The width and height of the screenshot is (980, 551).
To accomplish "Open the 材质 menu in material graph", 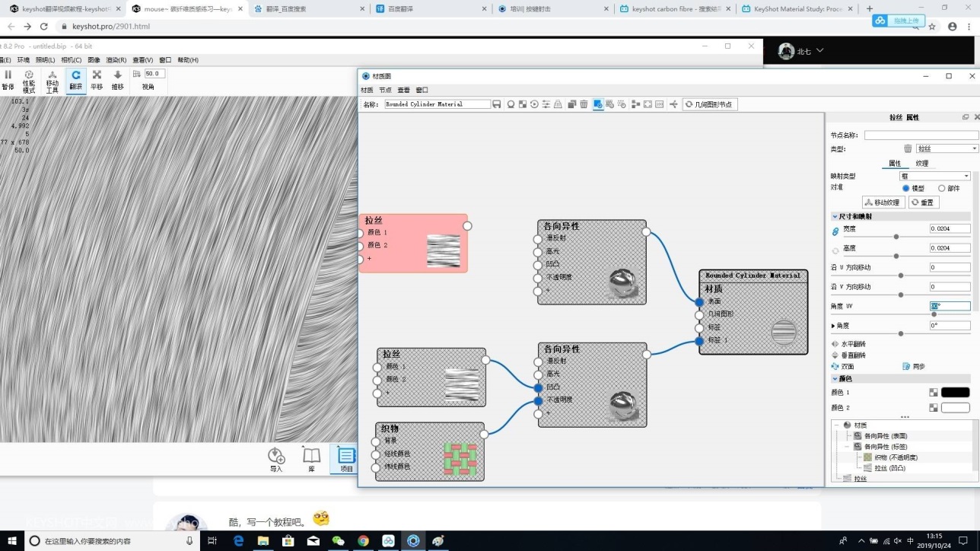I will [367, 90].
